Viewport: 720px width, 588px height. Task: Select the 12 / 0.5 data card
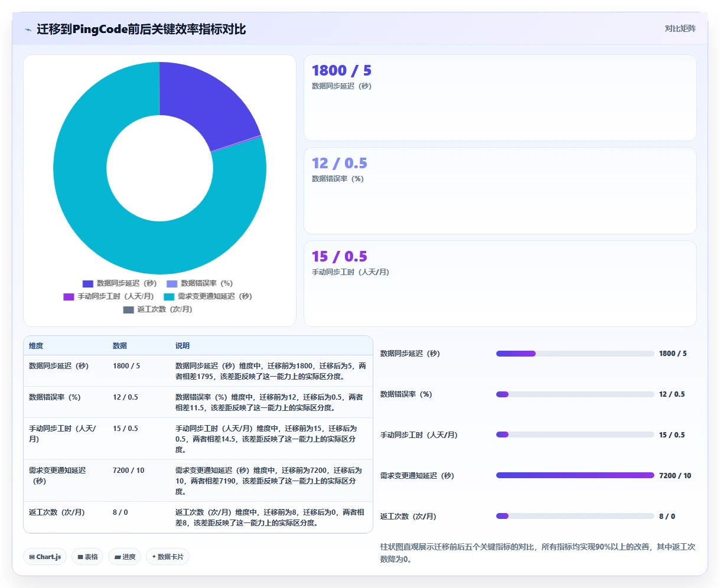(500, 191)
